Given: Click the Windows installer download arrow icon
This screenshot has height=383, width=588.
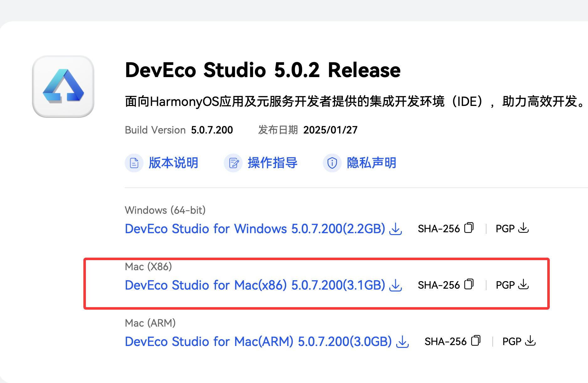Looking at the screenshot, I should click(x=396, y=229).
